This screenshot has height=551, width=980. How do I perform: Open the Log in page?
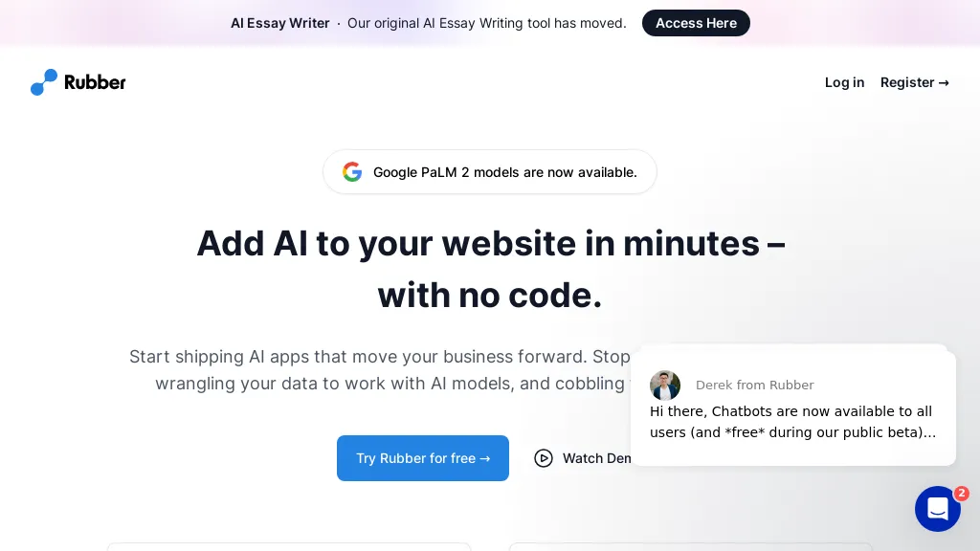click(844, 82)
